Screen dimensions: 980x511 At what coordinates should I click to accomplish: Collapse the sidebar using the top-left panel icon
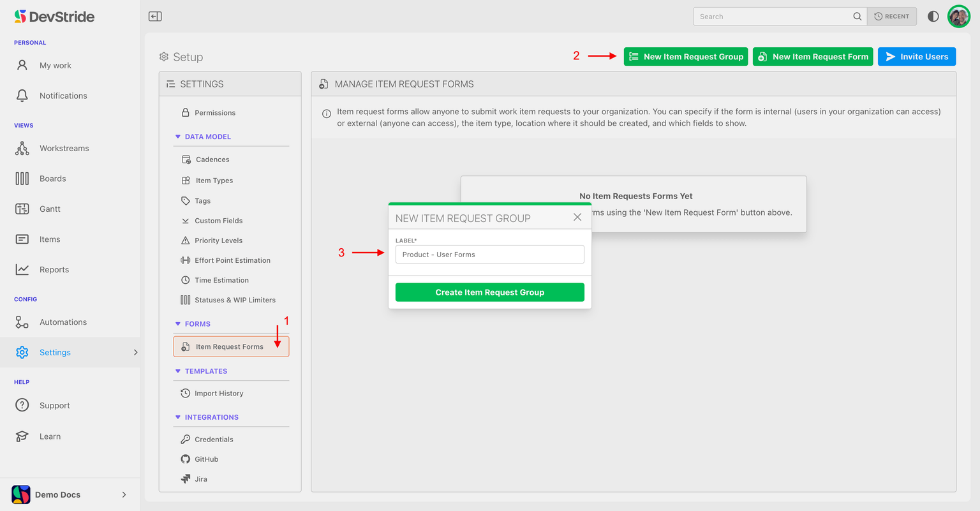click(155, 17)
